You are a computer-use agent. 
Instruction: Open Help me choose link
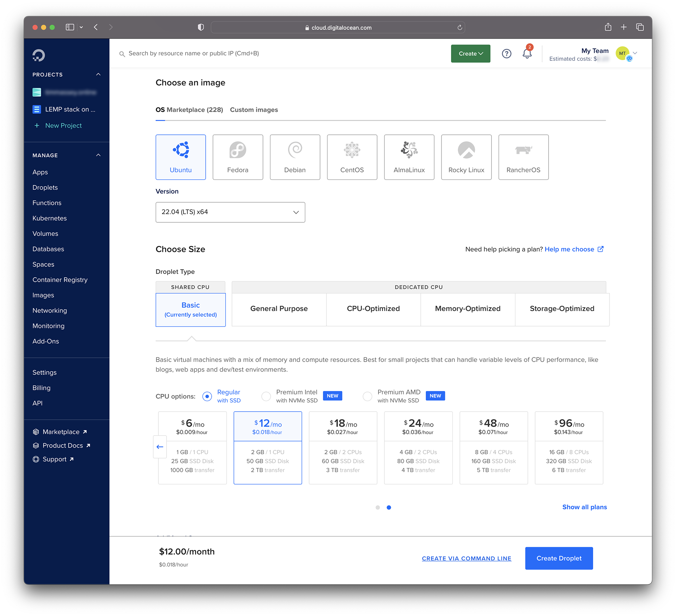point(569,249)
